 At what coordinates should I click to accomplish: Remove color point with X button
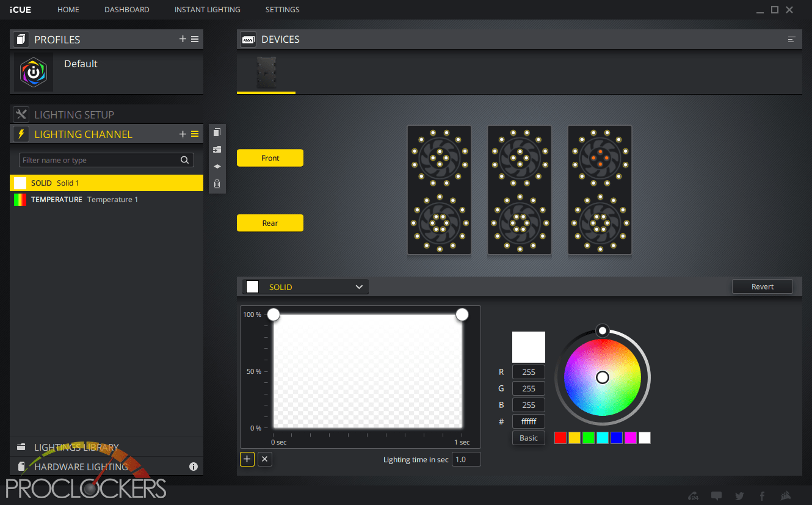(x=264, y=459)
